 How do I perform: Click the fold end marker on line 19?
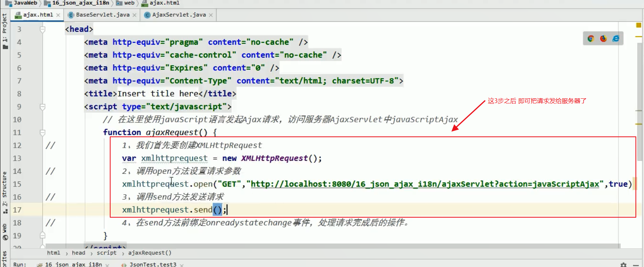[43, 236]
